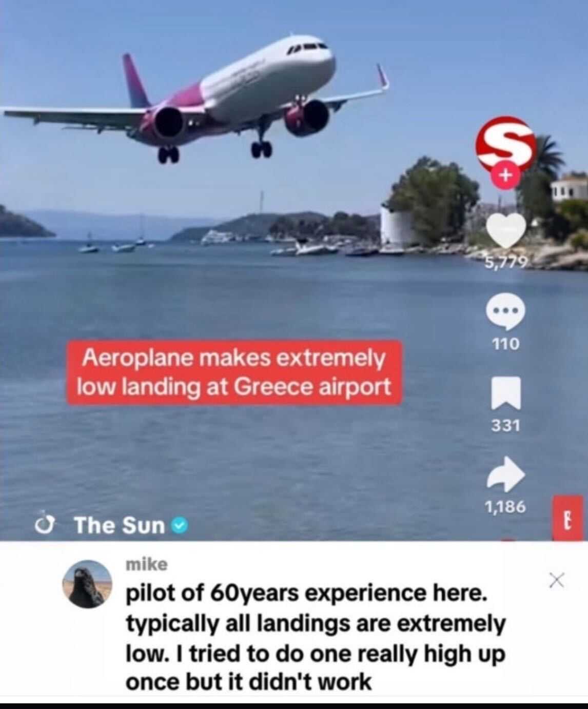Screen dimensions: 588x709
Task: Close mike's comment with the X
Action: point(556,581)
